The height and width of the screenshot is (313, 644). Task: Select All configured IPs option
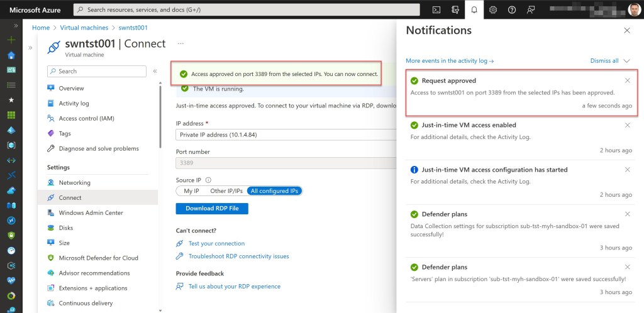275,190
